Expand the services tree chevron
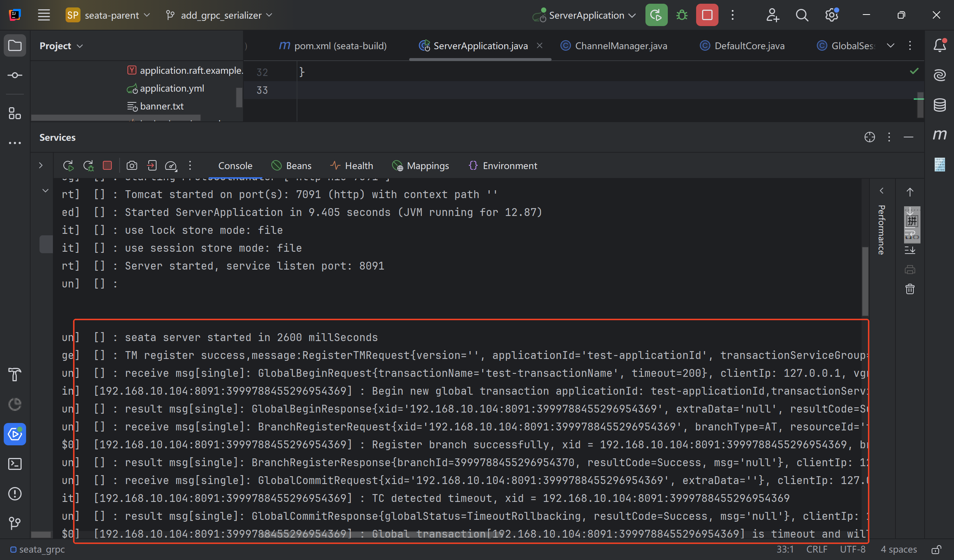The image size is (954, 560). (41, 166)
